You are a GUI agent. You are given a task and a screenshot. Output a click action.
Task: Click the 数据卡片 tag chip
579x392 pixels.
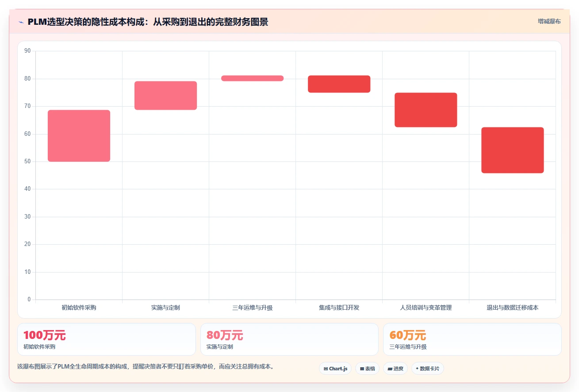point(427,369)
